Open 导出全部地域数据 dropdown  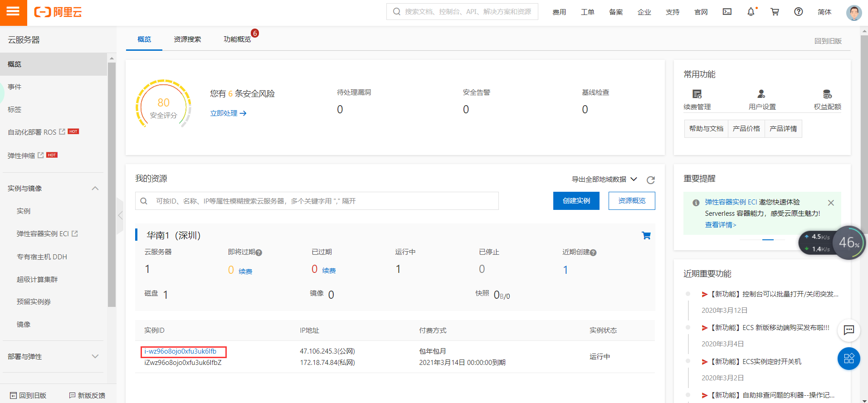(604, 180)
